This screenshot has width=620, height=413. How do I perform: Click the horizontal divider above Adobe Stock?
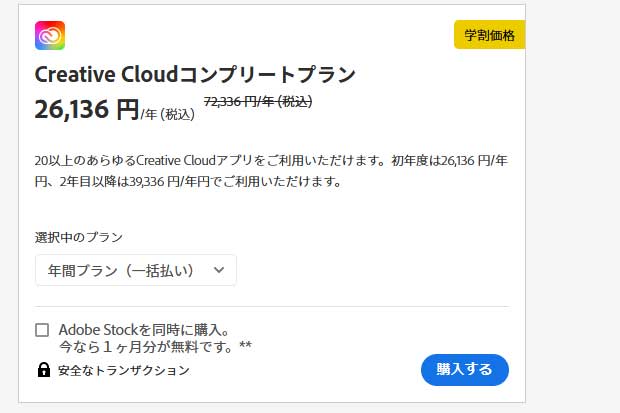pos(272,307)
